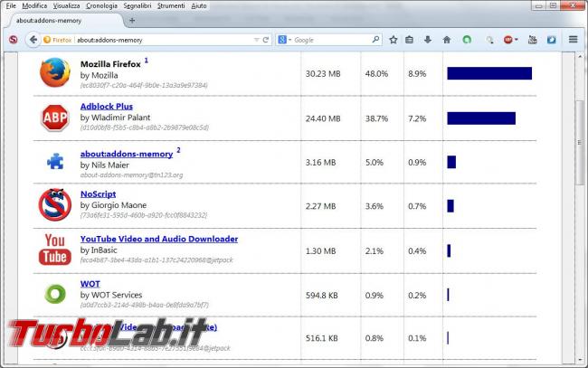Click the 24.40 MB value
Viewport: 588px width, 368px height.
pyautogui.click(x=323, y=118)
